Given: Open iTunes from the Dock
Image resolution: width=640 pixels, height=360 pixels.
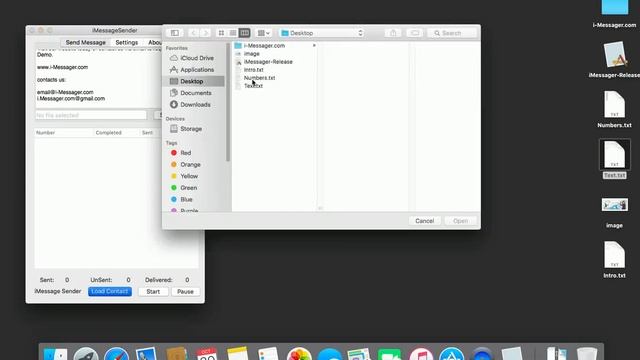Looking at the screenshot, I should tap(421, 354).
